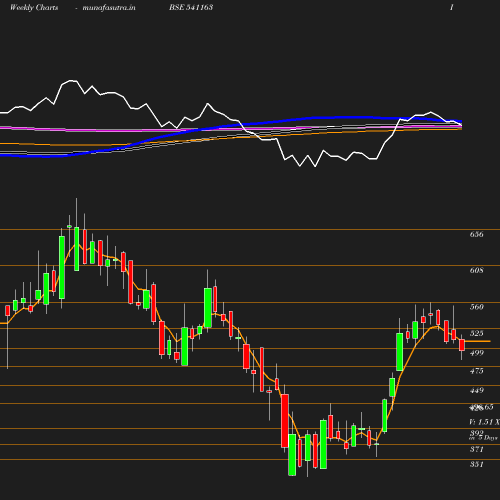
Task: Click the tallest green candle near the 656 peak
Action: (62, 267)
